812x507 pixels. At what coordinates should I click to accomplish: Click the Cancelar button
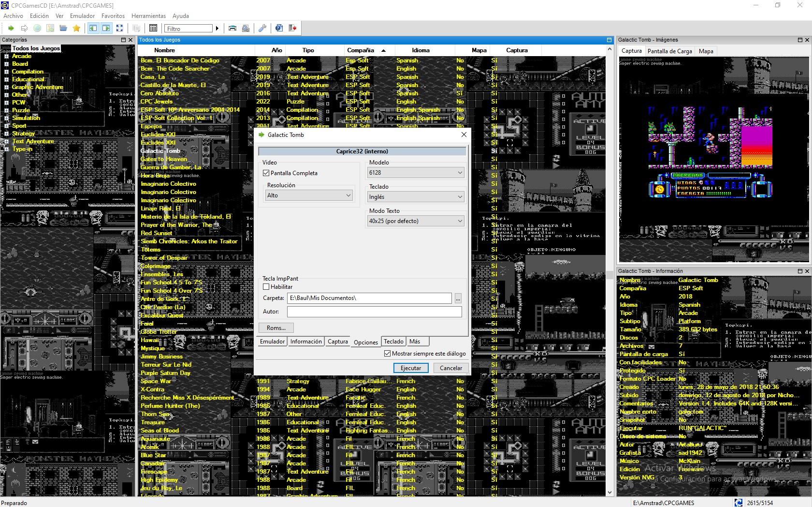[451, 368]
